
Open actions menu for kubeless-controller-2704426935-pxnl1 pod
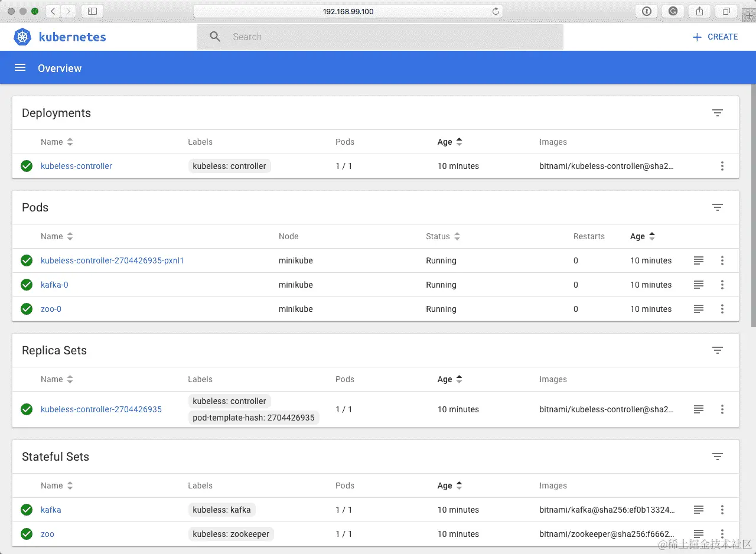click(722, 260)
